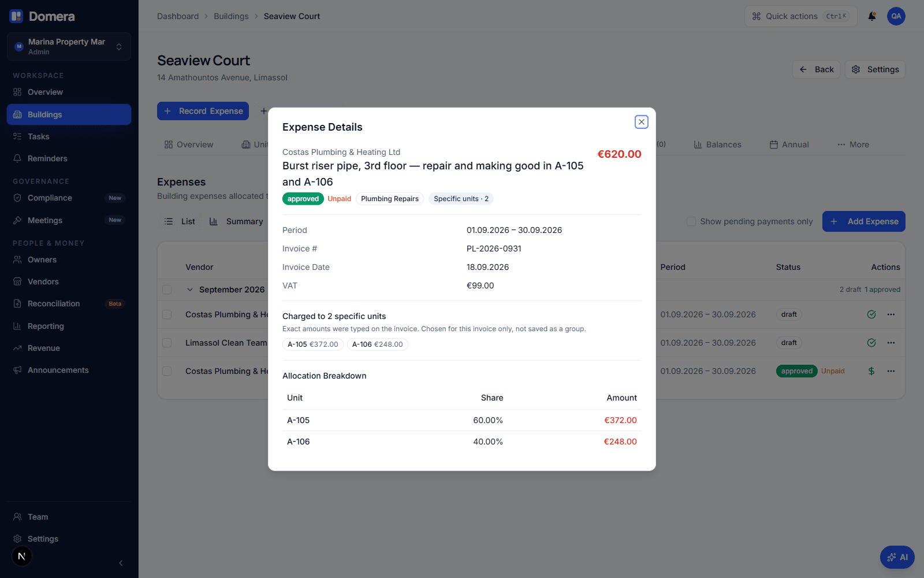Open the More tab dropdown
The width and height of the screenshot is (924, 578).
(x=853, y=144)
